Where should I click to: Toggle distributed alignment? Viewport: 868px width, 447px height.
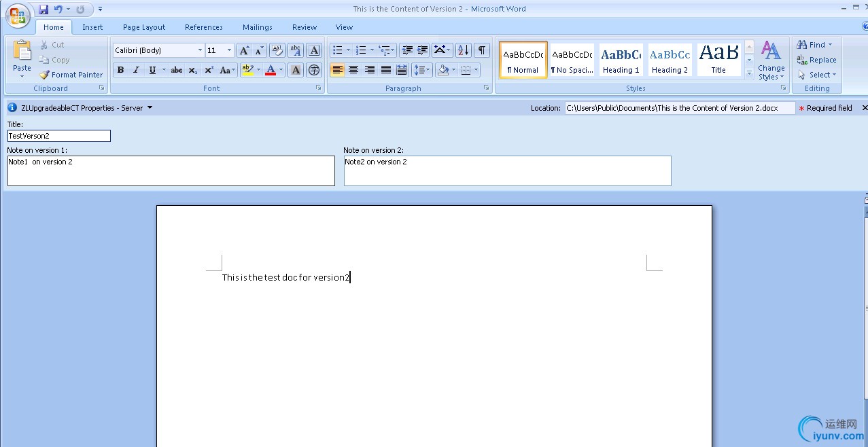click(x=402, y=70)
